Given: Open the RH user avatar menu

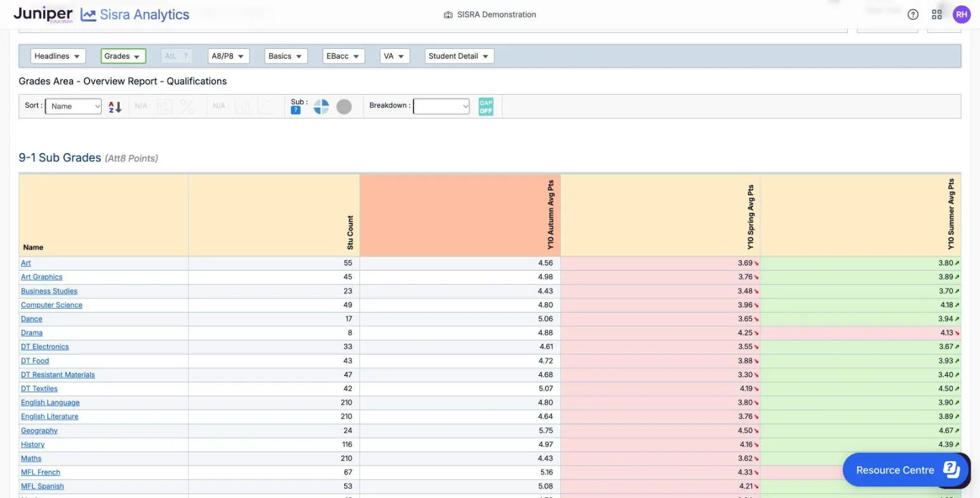Looking at the screenshot, I should (962, 15).
